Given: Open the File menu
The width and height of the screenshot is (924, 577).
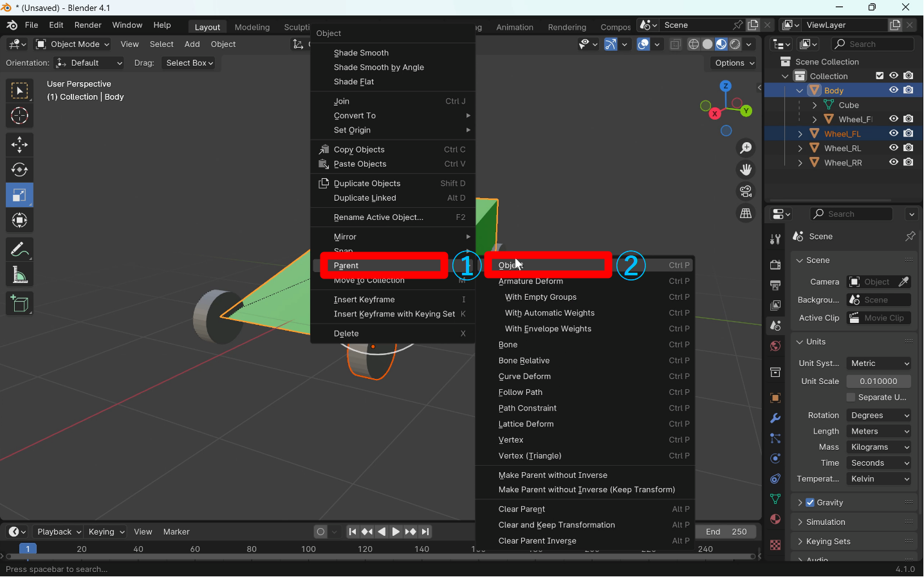Looking at the screenshot, I should tap(32, 25).
